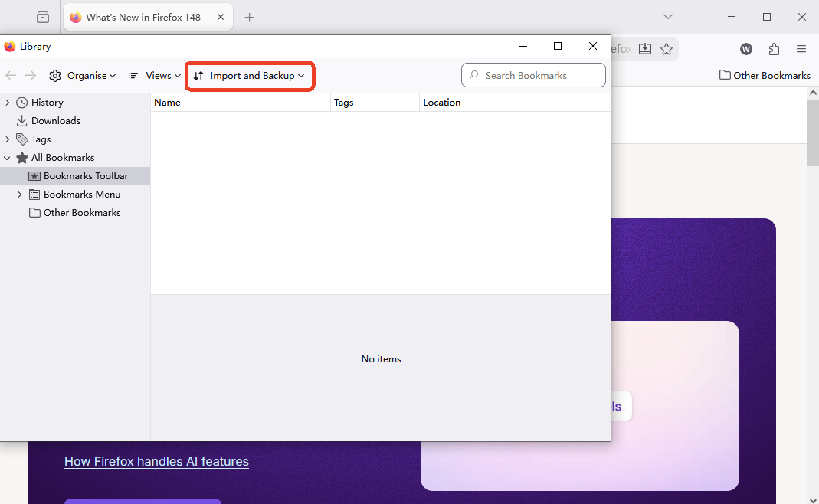Viewport: 819px width, 504px height.
Task: Select Downloads in the Library sidebar
Action: pyautogui.click(x=54, y=120)
